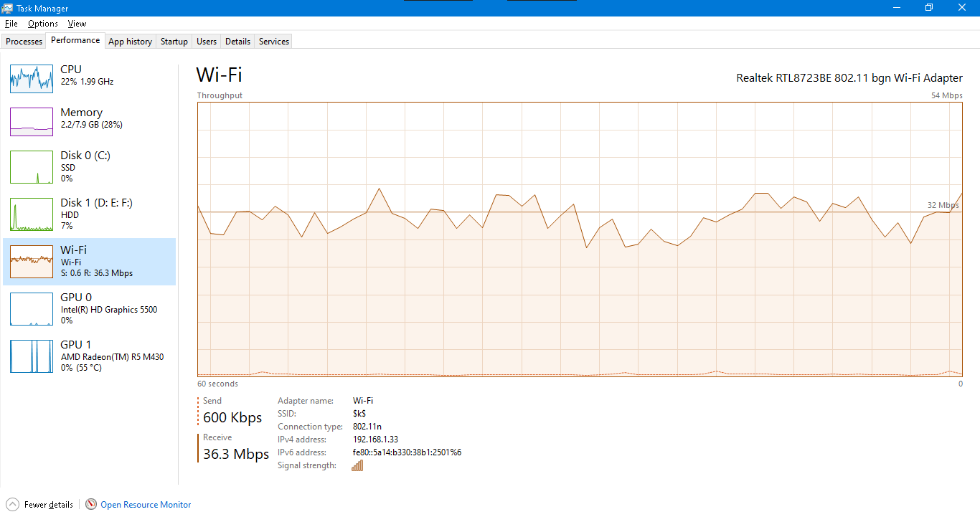Click the Fewer details collapse arrow icon
This screenshot has width=980, height=522.
(x=12, y=504)
